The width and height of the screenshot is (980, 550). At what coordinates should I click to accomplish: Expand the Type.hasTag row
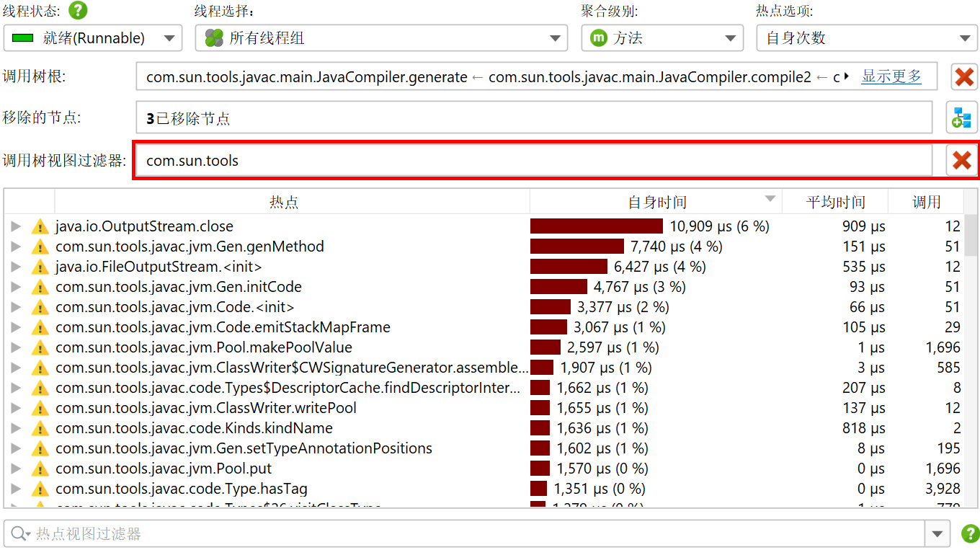[16, 489]
